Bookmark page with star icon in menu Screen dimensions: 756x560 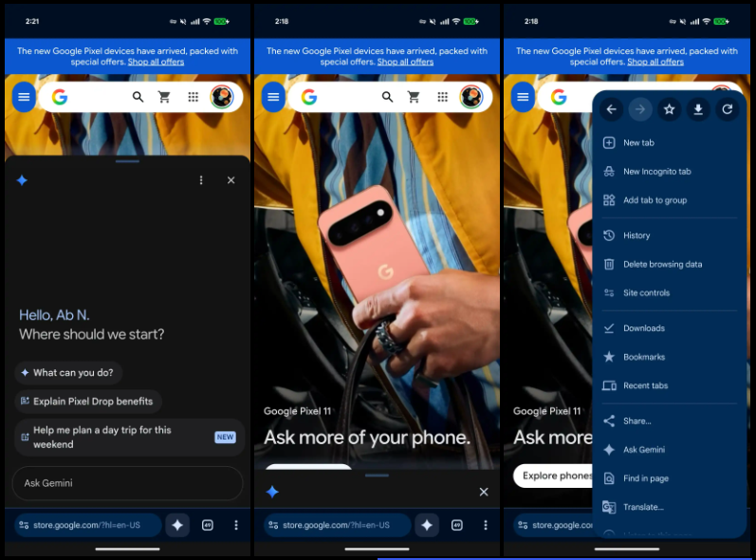[670, 109]
